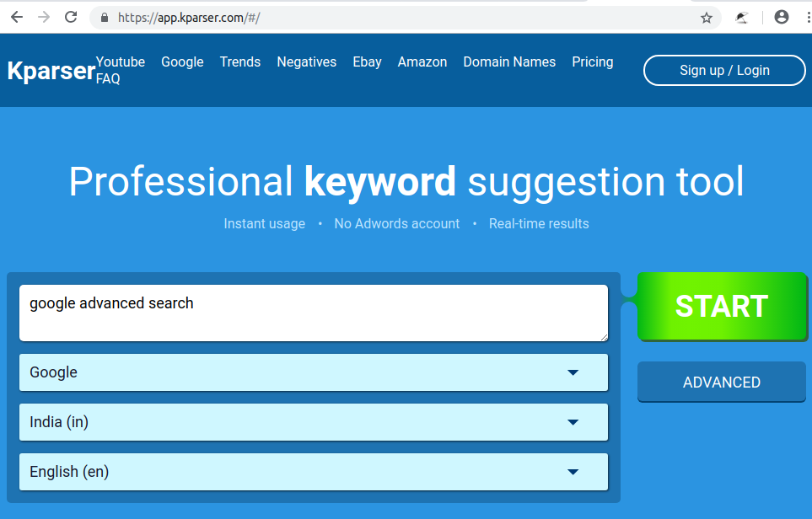Image resolution: width=812 pixels, height=519 pixels.
Task: Click the Sign up / Login button
Action: (x=723, y=70)
